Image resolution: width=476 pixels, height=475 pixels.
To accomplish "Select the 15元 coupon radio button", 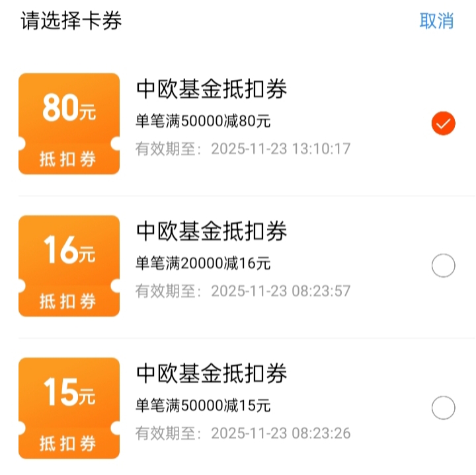I will 443,408.
